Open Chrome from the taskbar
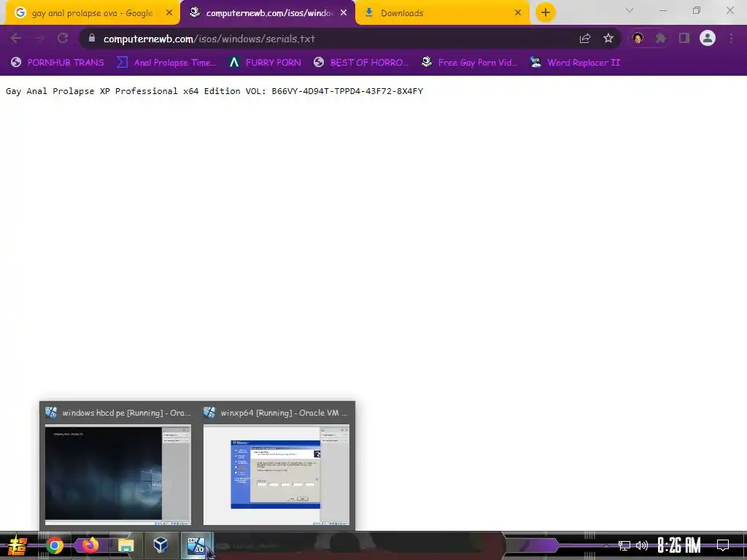The height and width of the screenshot is (560, 747). pyautogui.click(x=54, y=545)
